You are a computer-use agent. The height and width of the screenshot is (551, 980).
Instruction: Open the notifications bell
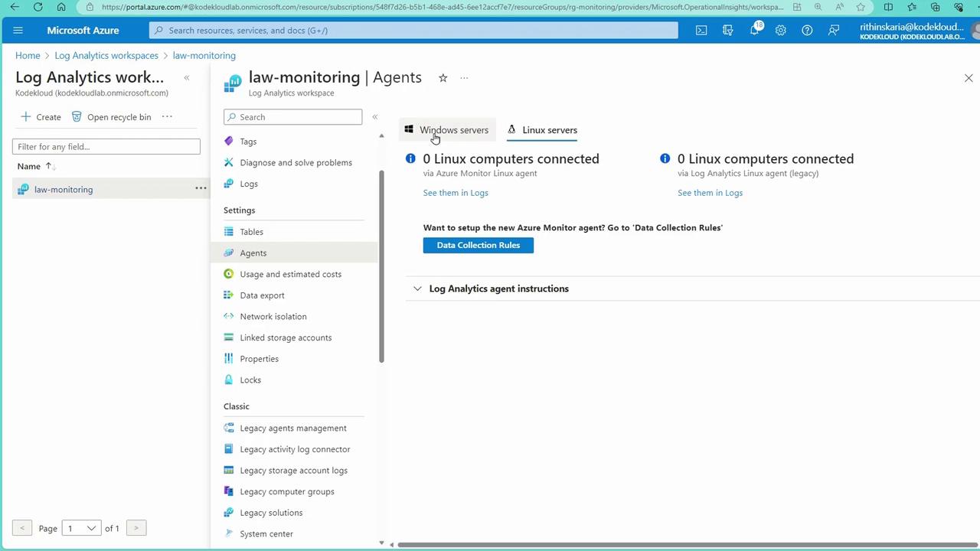click(x=755, y=31)
